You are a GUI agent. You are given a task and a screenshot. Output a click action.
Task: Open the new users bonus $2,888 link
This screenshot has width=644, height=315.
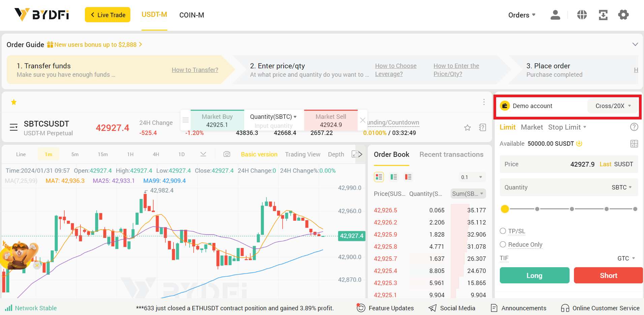(x=95, y=44)
